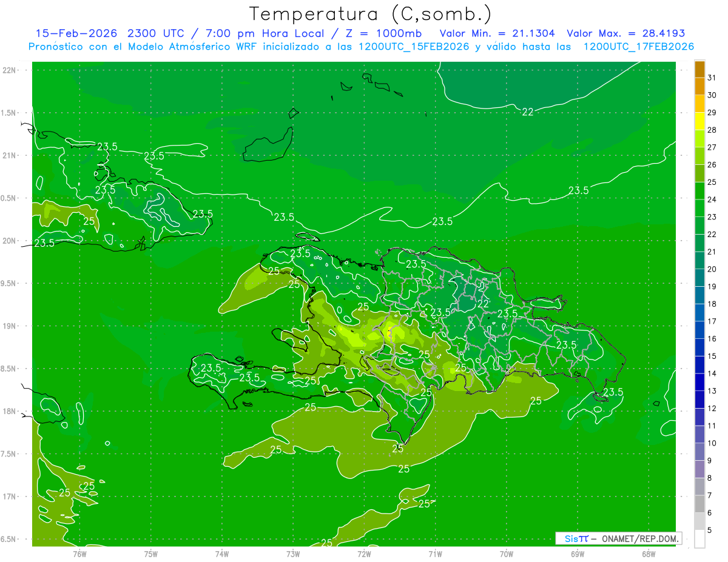Click "1200UTC_17FEB2026" valid-until time text

[638, 47]
